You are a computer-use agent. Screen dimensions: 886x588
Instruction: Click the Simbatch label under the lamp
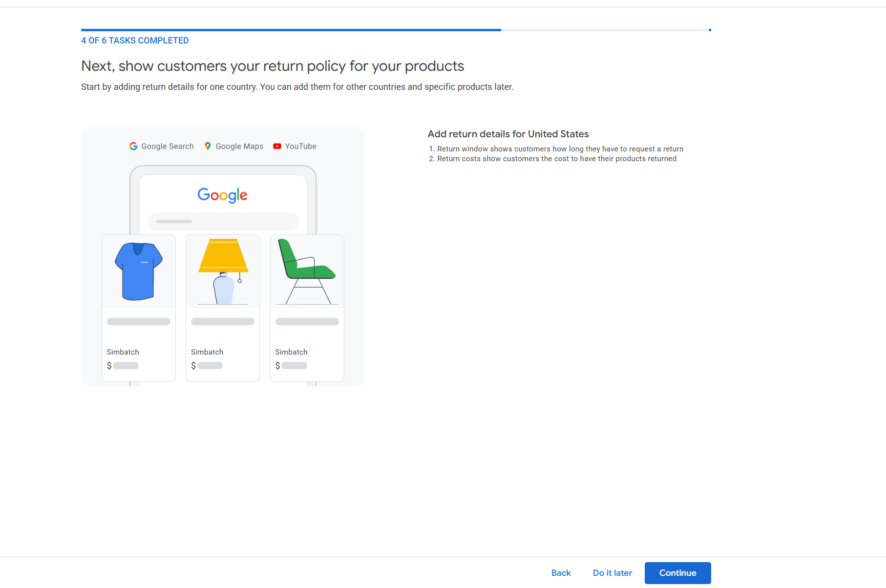coord(207,352)
